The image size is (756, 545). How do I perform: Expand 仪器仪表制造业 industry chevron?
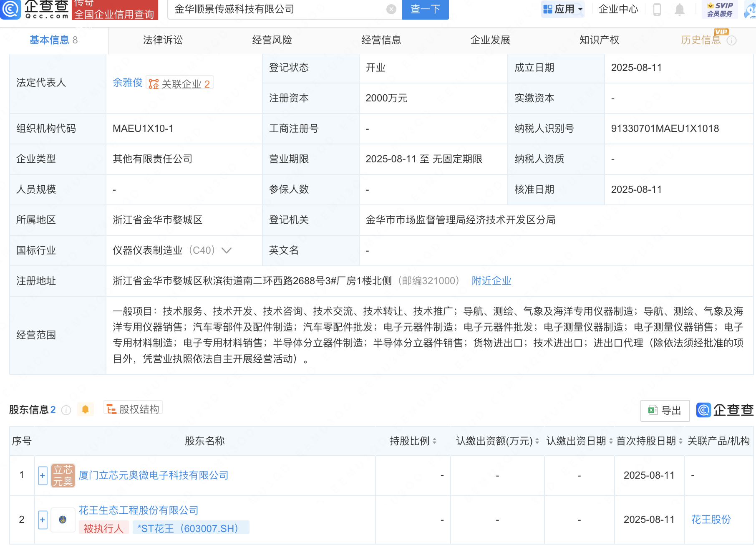tap(226, 250)
